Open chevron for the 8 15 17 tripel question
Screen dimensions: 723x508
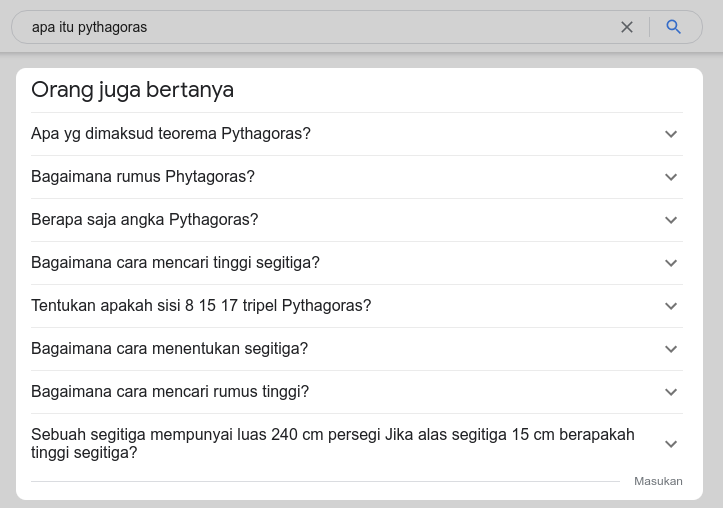click(671, 306)
